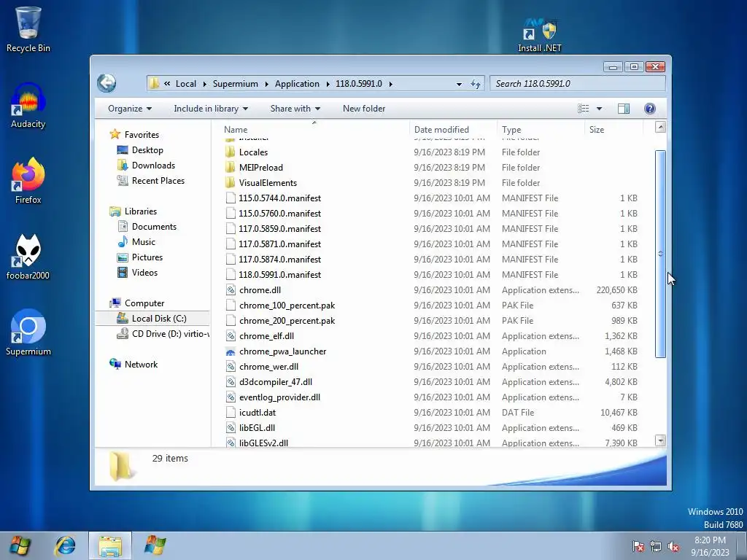Open Recent Places in navigation pane
The width and height of the screenshot is (747, 560).
(x=150, y=181)
